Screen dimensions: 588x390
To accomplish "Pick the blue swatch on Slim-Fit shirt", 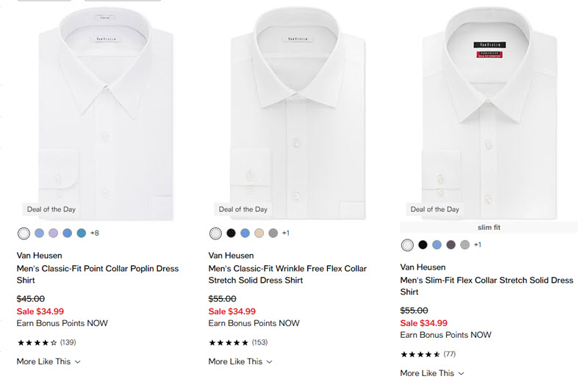I will coord(437,245).
